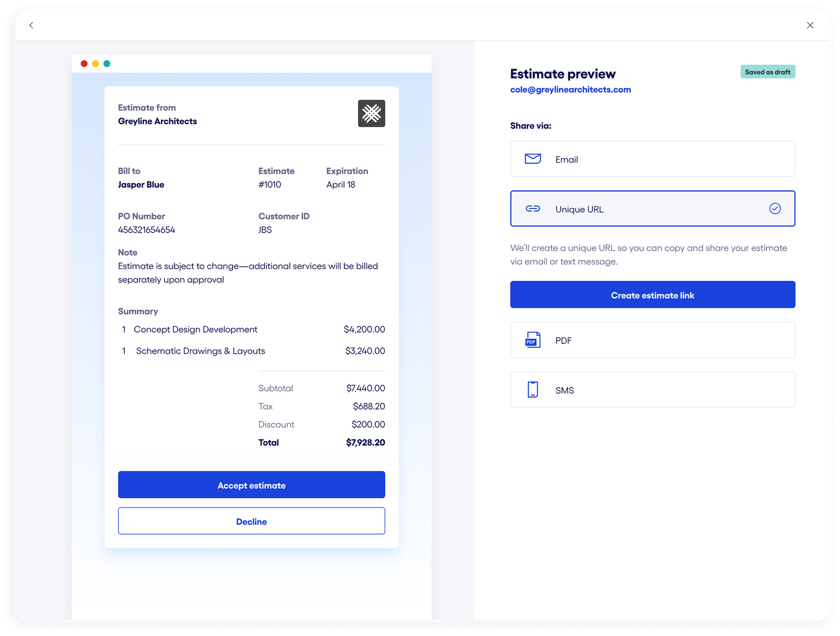
Task: Click the green window dot
Action: coord(107,64)
